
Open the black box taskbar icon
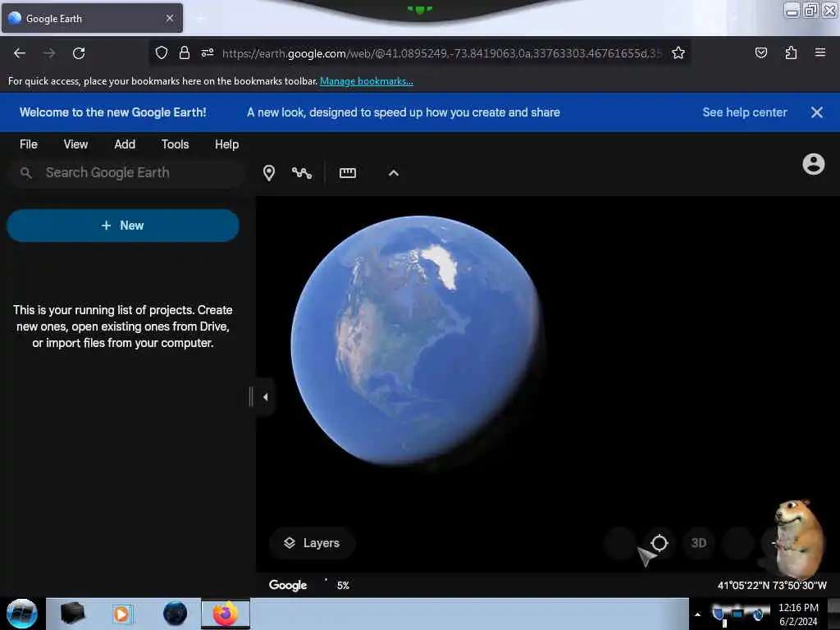coord(72,614)
